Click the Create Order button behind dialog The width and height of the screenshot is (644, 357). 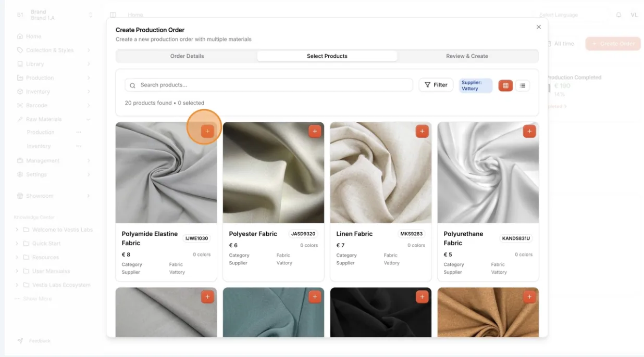613,44
